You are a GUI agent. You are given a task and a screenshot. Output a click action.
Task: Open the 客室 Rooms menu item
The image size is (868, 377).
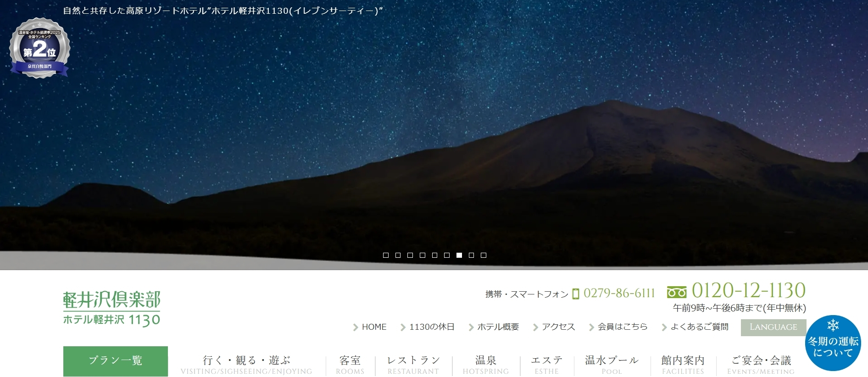pyautogui.click(x=350, y=365)
